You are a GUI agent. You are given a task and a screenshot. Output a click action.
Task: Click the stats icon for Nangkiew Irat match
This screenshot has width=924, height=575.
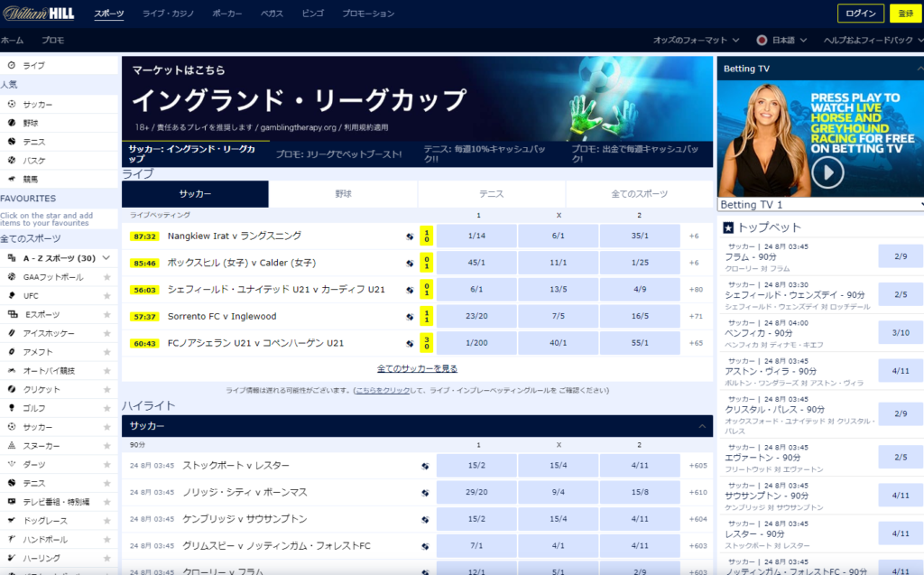(410, 236)
